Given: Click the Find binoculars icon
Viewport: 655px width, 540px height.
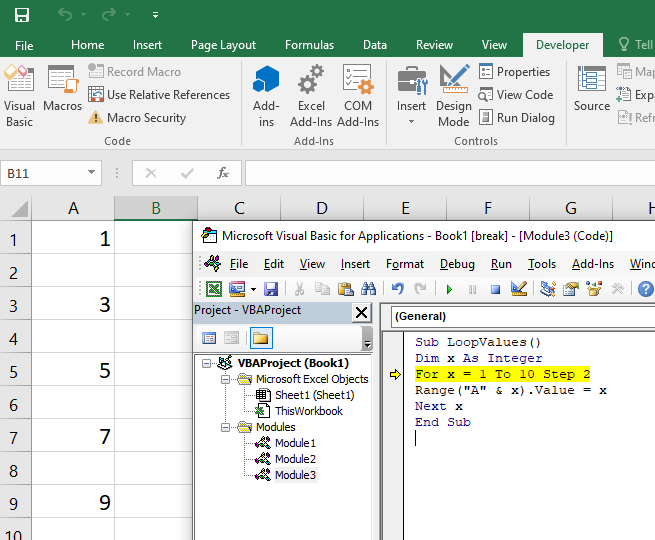Looking at the screenshot, I should [x=368, y=290].
